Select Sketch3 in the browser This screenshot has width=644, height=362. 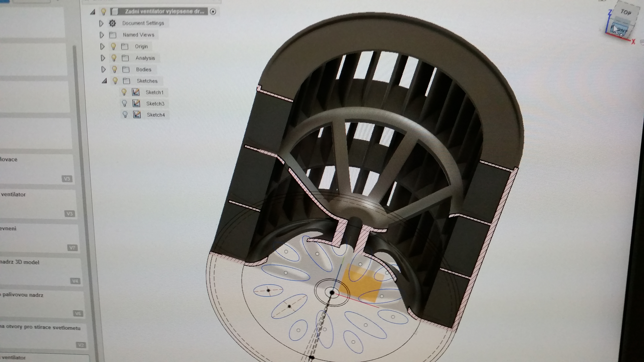pos(155,104)
